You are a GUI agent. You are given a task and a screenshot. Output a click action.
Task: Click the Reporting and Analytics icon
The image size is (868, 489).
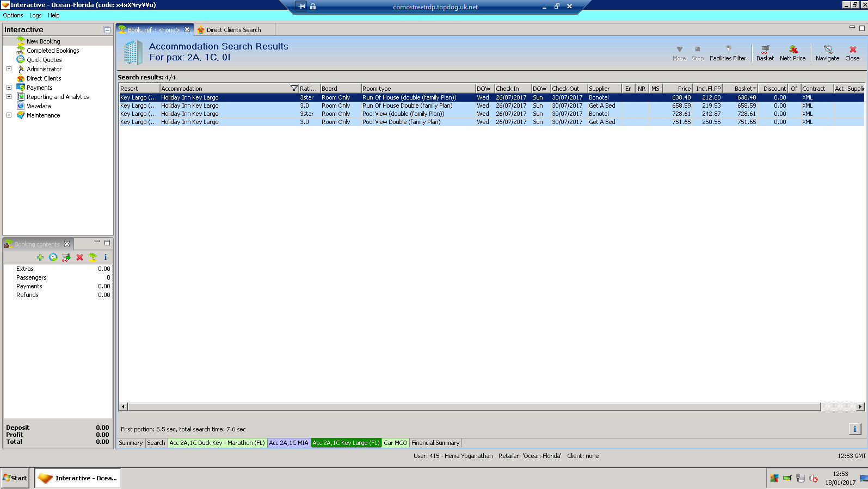point(21,97)
